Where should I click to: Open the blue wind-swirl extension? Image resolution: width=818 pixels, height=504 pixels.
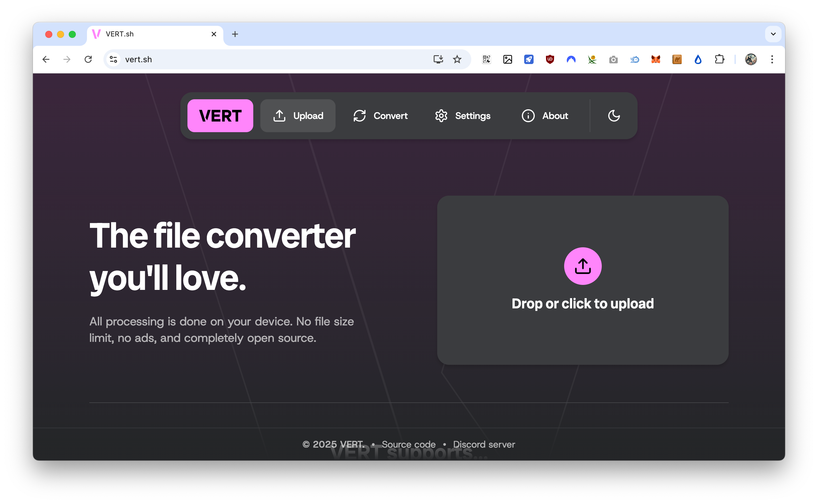click(635, 59)
